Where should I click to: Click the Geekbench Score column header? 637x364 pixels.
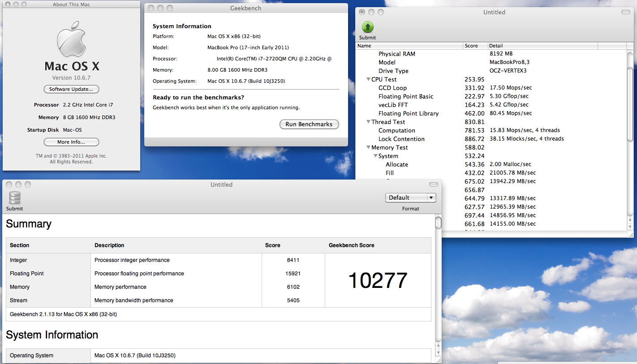click(352, 245)
